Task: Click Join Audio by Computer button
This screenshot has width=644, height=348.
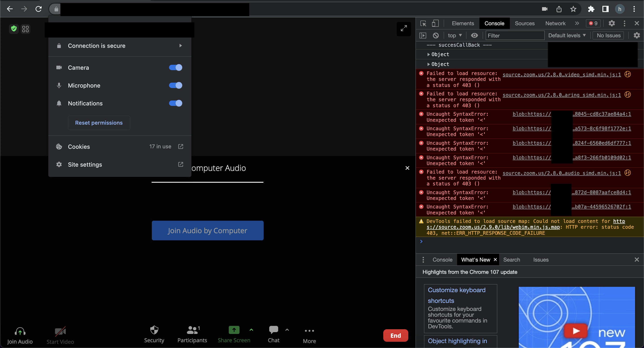Action: [x=208, y=231]
